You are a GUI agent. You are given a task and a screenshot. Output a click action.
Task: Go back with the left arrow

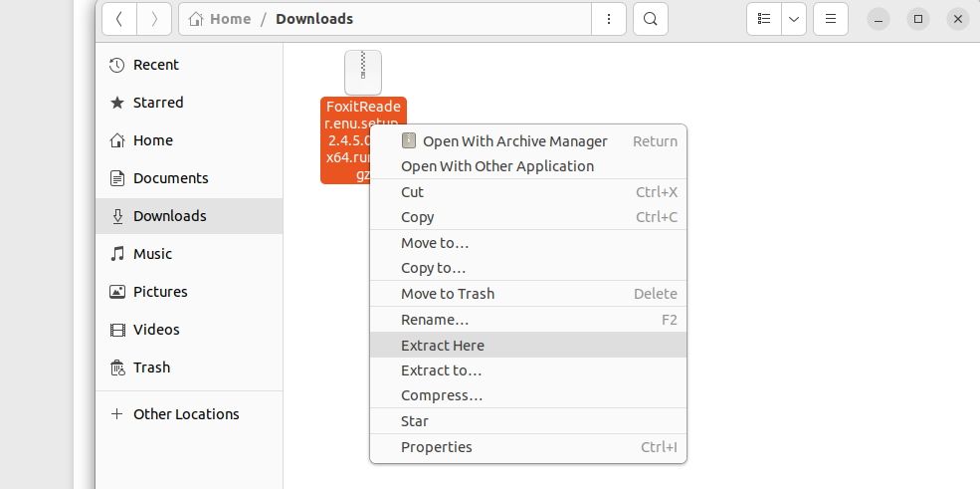pos(118,19)
